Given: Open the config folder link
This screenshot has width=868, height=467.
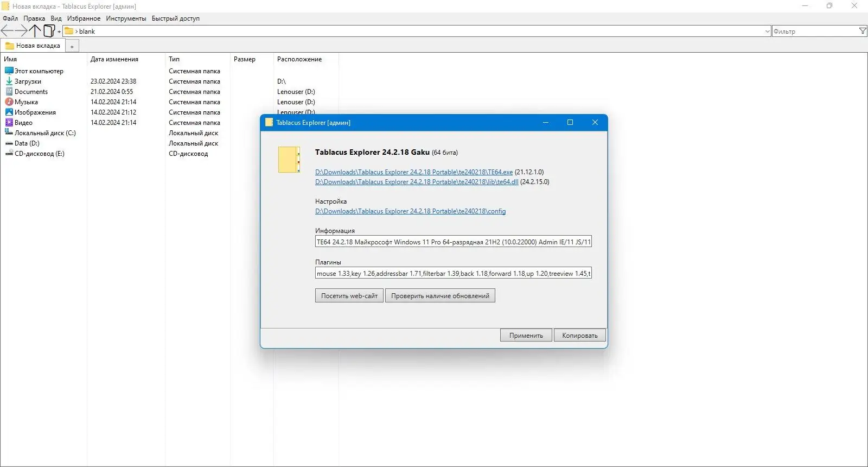Looking at the screenshot, I should pyautogui.click(x=410, y=211).
